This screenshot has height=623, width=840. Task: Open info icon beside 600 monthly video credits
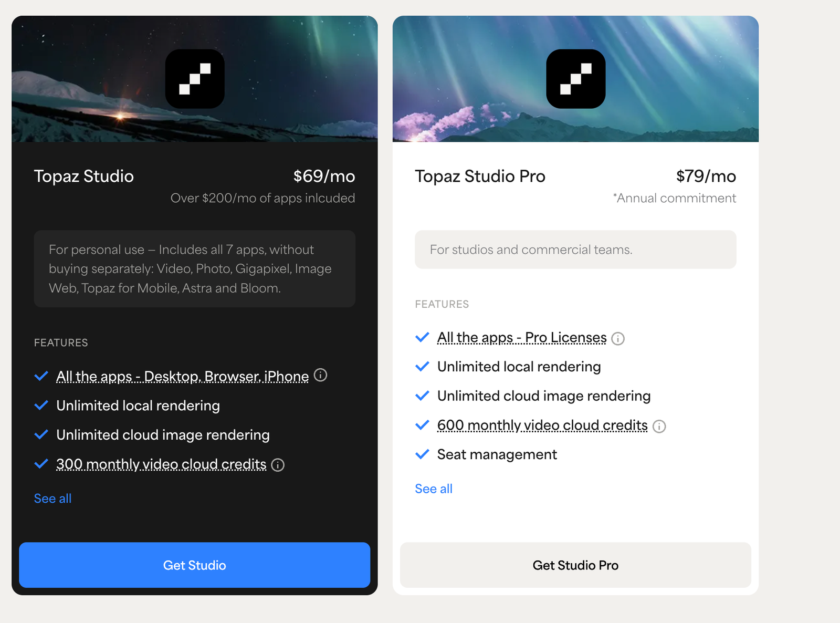click(659, 426)
